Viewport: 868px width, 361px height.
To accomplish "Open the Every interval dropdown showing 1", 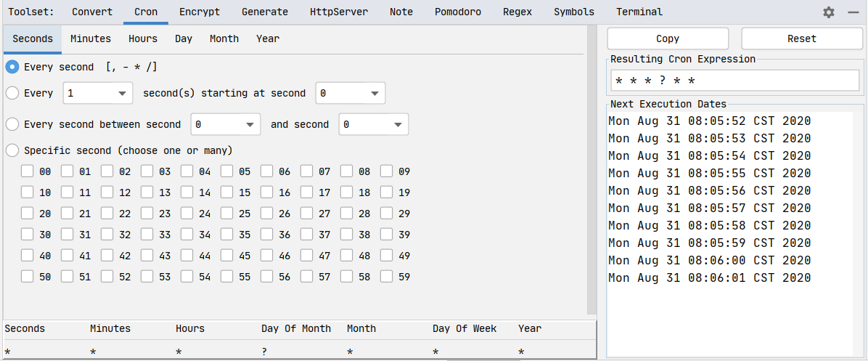I will tap(98, 93).
